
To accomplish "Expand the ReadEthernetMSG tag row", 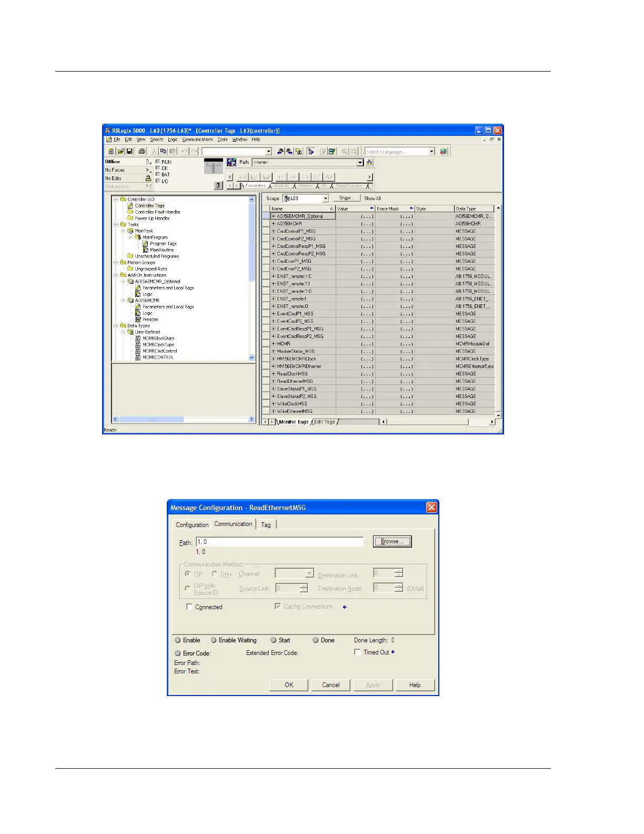I will tap(274, 381).
